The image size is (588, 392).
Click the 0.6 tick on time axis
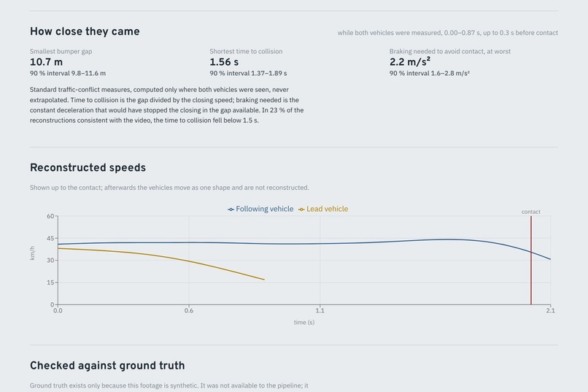(189, 310)
